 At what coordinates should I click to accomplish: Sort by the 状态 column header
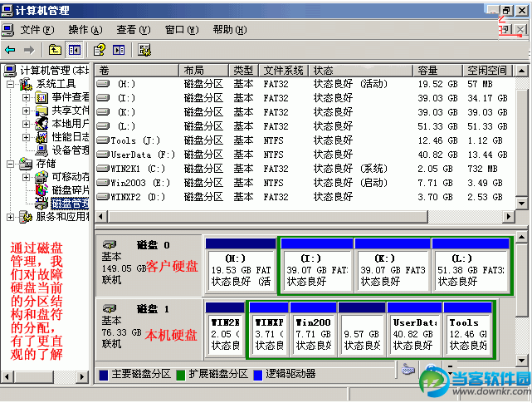coord(361,71)
